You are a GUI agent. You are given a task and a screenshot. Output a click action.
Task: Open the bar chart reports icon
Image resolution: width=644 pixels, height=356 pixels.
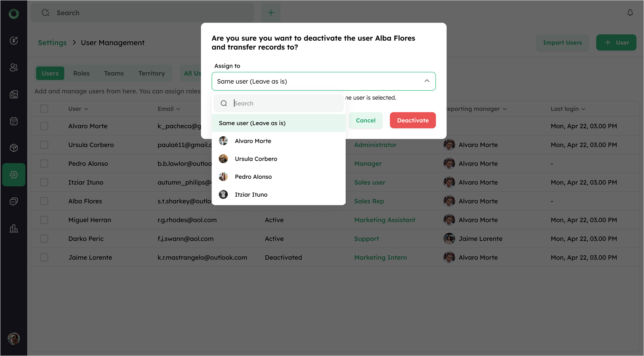14,228
